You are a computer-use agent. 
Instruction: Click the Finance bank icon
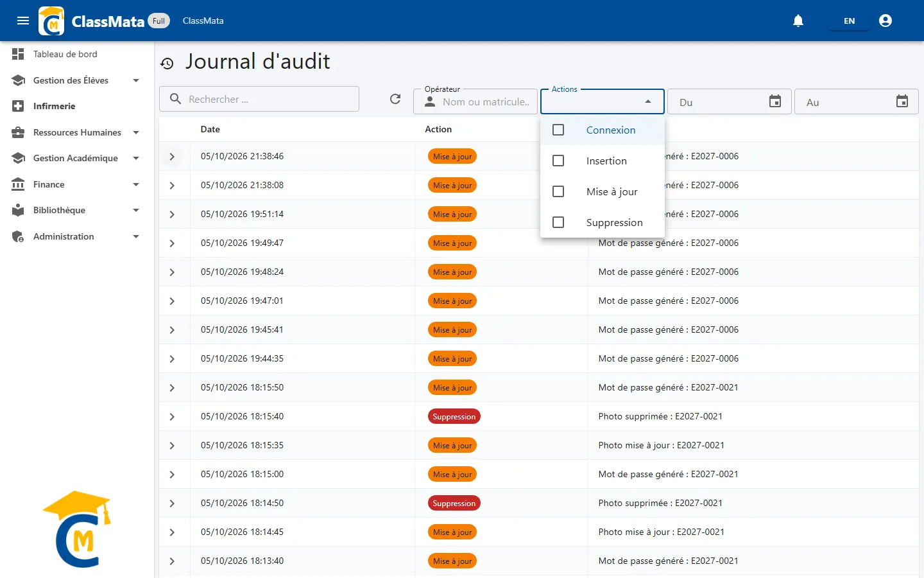click(18, 184)
